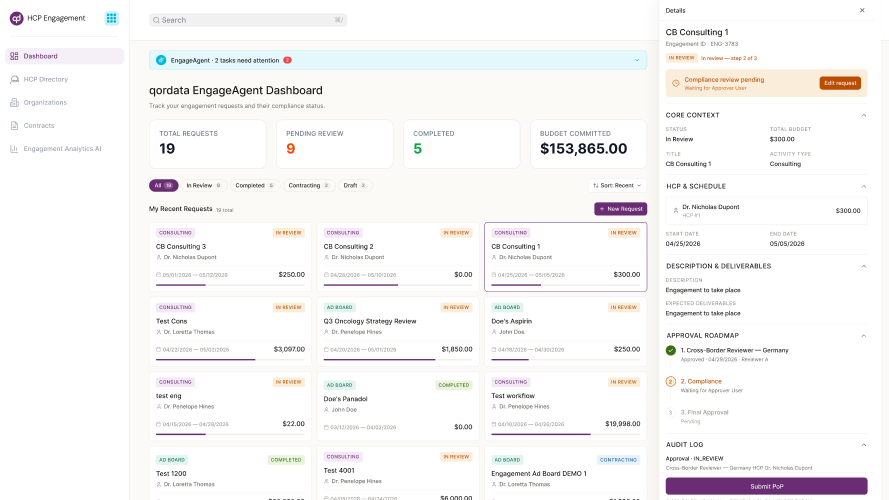Select the Draft filter tab
Image resolution: width=889 pixels, height=500 pixels.
pyautogui.click(x=355, y=185)
